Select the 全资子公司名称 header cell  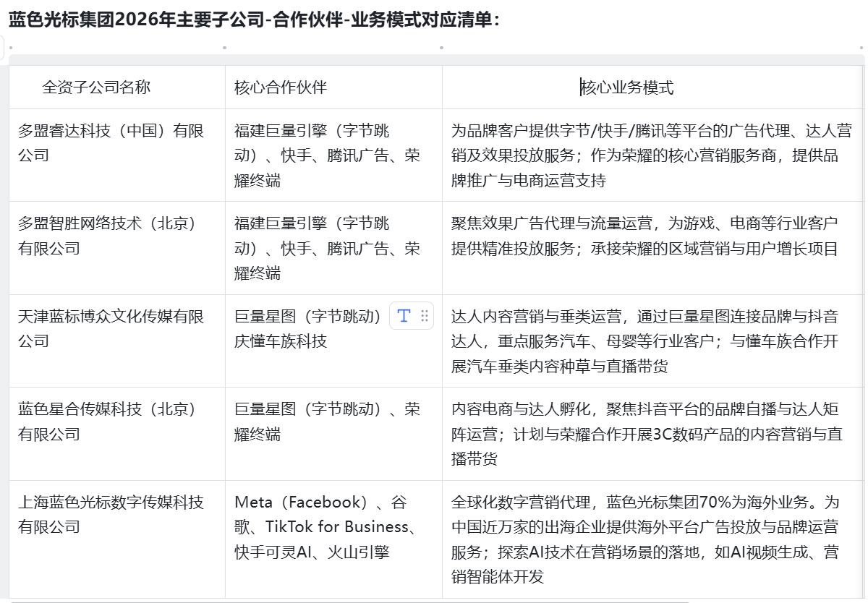[117, 87]
